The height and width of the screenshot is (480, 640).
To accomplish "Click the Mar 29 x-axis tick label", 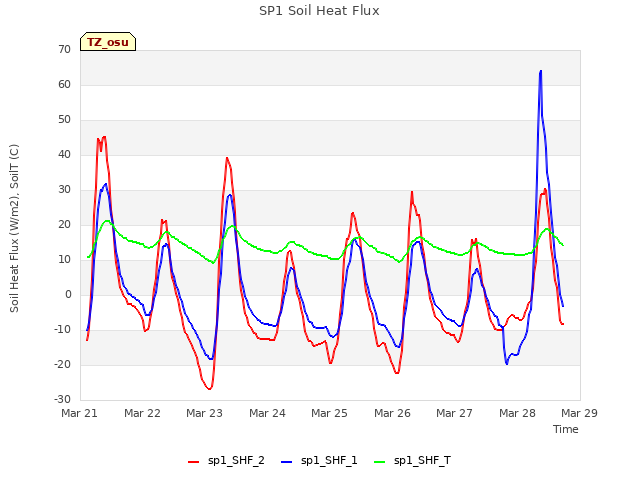I will [x=579, y=413].
